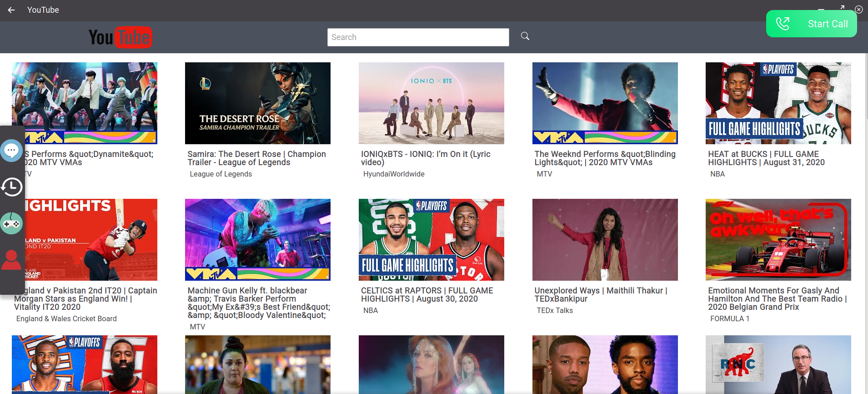Click BTS 'Performs Dynamite' video title
868x394 pixels.
click(x=89, y=158)
